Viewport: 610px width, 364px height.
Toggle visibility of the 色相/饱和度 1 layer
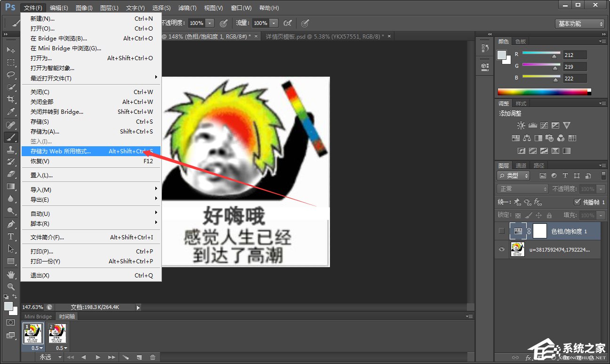click(501, 231)
